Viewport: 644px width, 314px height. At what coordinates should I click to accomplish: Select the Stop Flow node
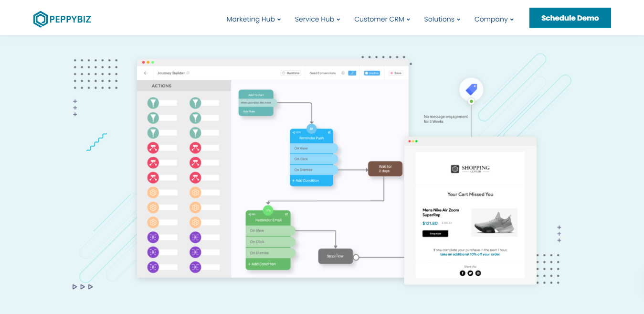(335, 256)
